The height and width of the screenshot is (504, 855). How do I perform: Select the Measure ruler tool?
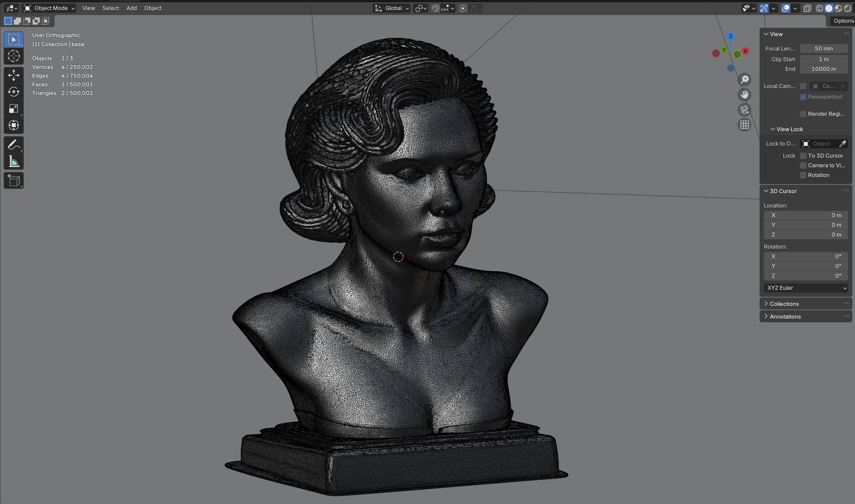coord(14,162)
